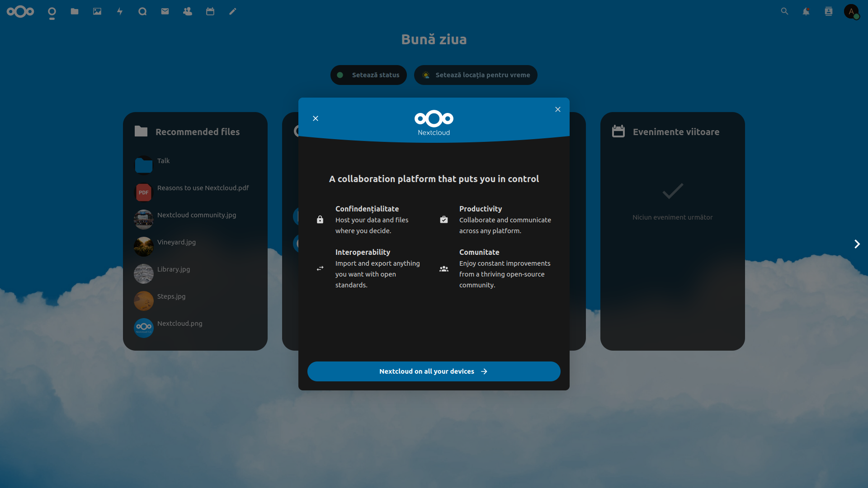Close the welcome dialog with top-right X
868x488 pixels.
click(x=558, y=109)
